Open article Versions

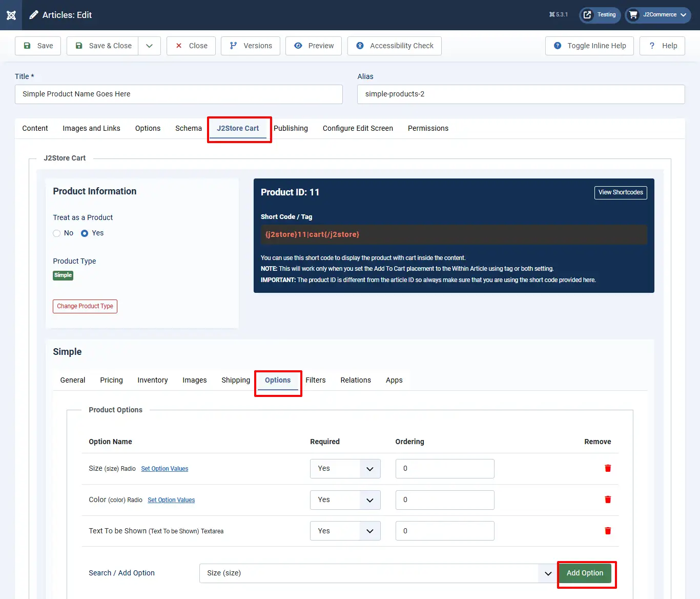tap(251, 46)
